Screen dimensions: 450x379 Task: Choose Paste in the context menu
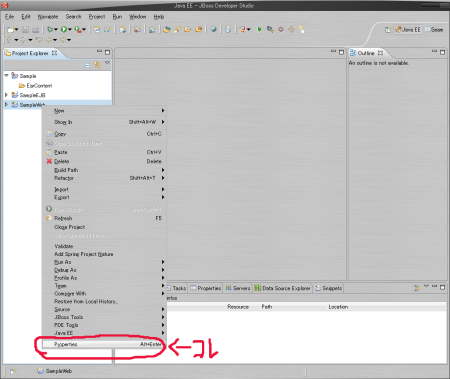[x=104, y=152]
